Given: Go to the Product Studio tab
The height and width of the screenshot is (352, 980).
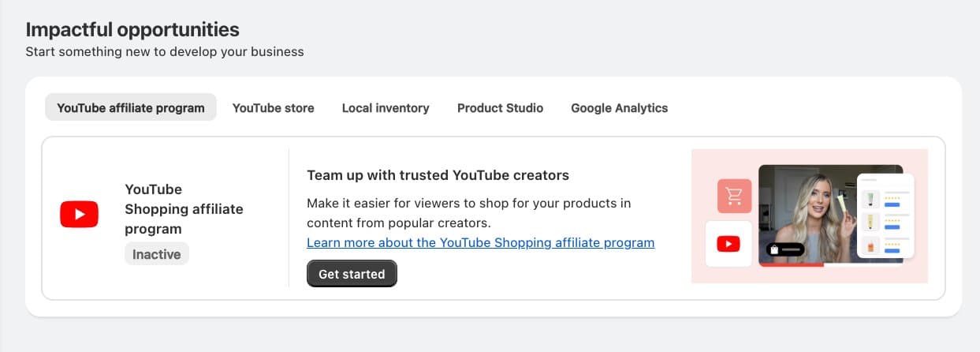Looking at the screenshot, I should pos(500,108).
